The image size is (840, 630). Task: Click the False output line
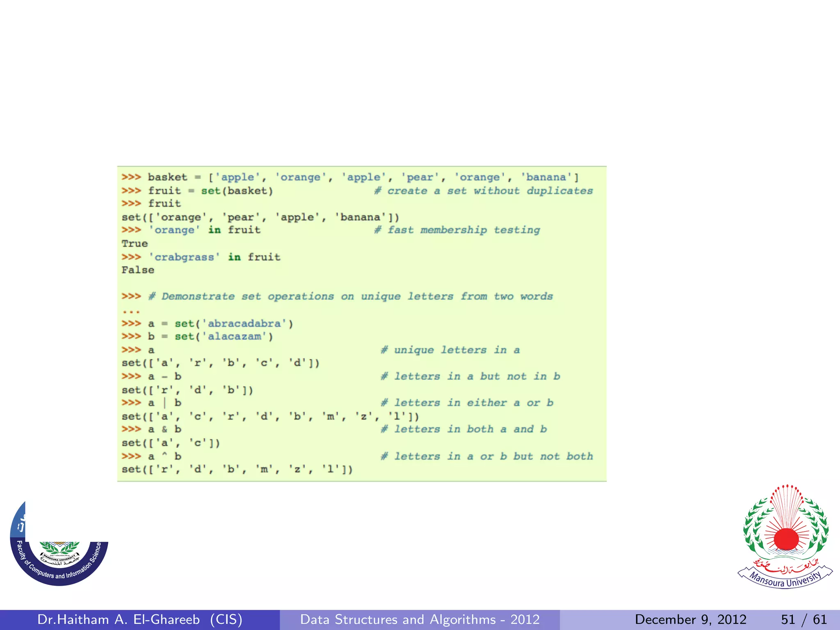point(138,270)
